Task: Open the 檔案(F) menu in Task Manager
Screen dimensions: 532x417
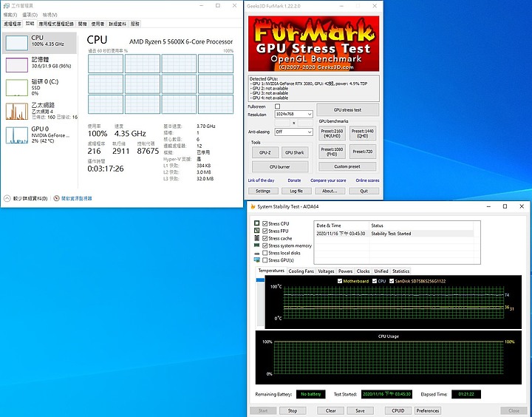Action: [10, 15]
